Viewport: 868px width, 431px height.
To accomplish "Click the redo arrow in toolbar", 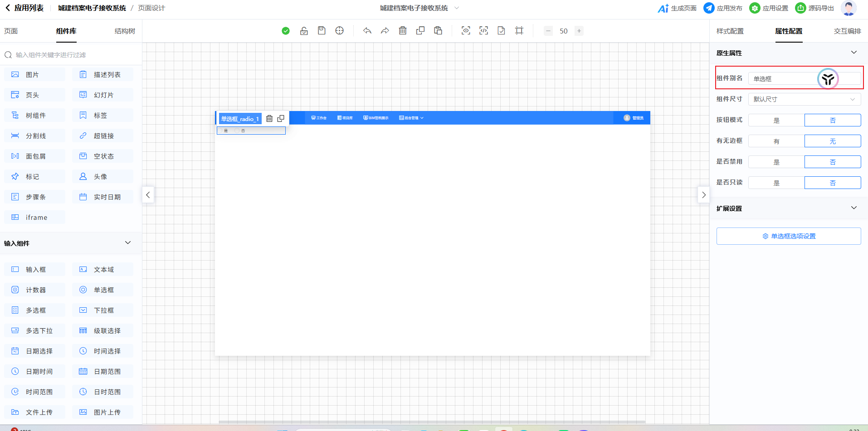I will click(385, 31).
